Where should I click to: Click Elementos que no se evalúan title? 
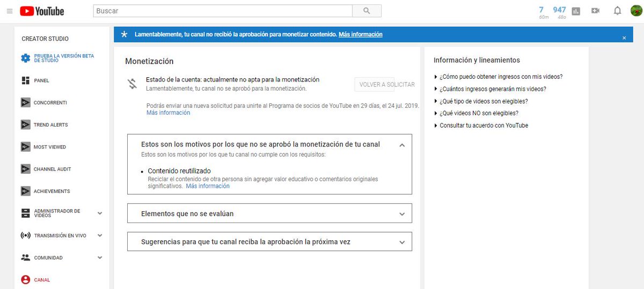point(187,214)
